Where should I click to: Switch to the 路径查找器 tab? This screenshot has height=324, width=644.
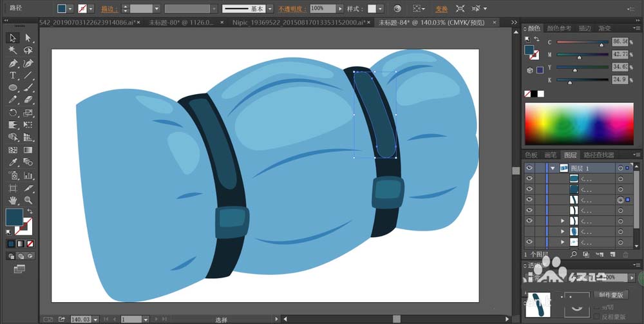point(598,155)
